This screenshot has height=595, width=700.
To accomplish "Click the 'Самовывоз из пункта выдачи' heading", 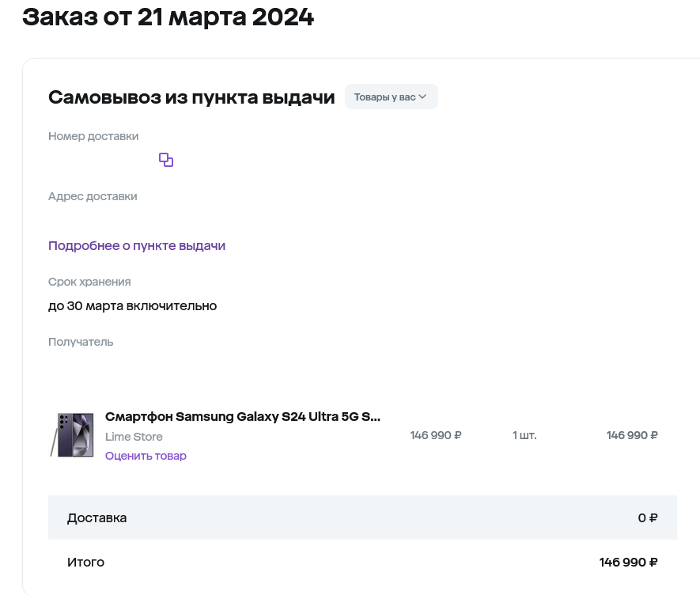I will pyautogui.click(x=191, y=97).
